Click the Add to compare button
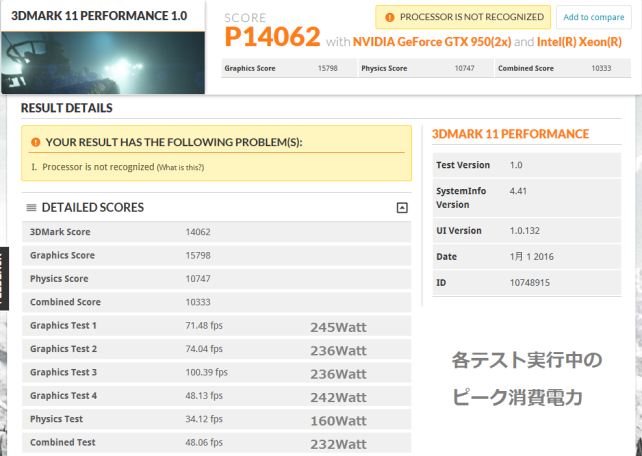642x456 pixels. [593, 17]
